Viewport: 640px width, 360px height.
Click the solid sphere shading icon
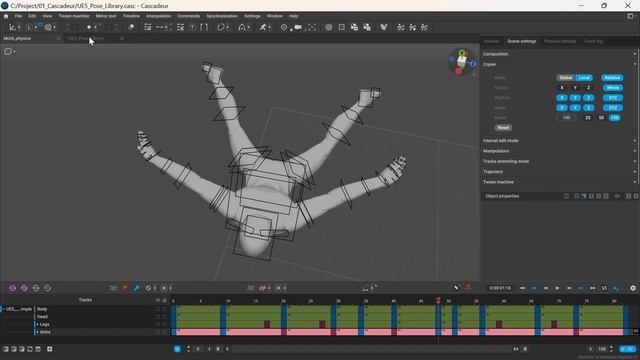click(x=329, y=27)
